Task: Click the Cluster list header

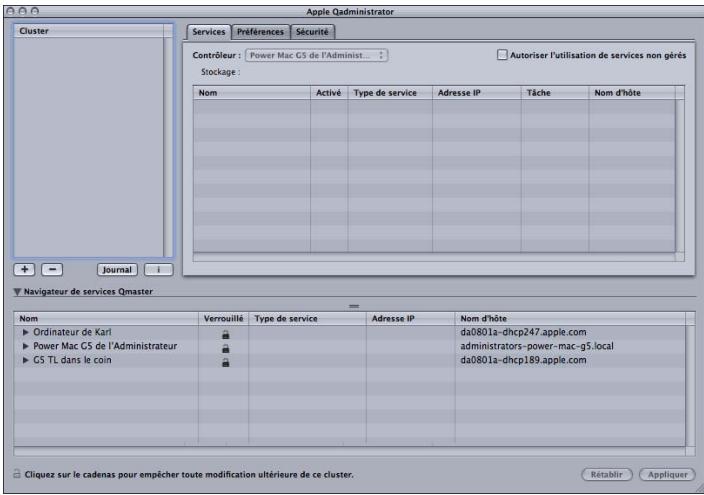Action: (x=89, y=31)
